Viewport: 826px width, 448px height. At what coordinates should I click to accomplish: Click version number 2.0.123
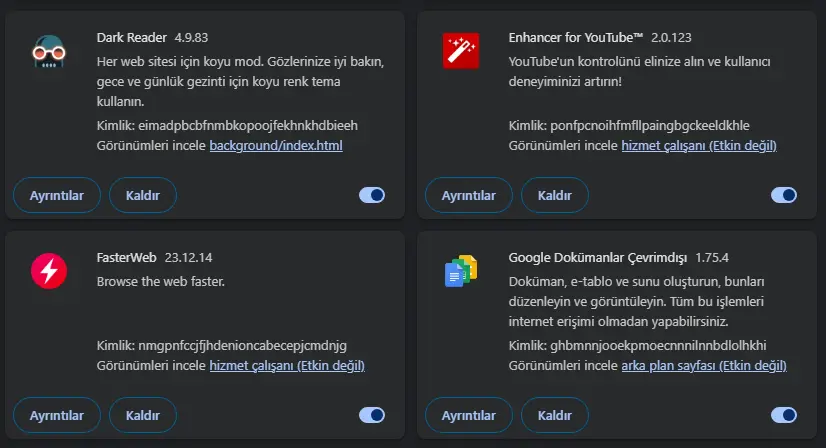click(x=671, y=37)
